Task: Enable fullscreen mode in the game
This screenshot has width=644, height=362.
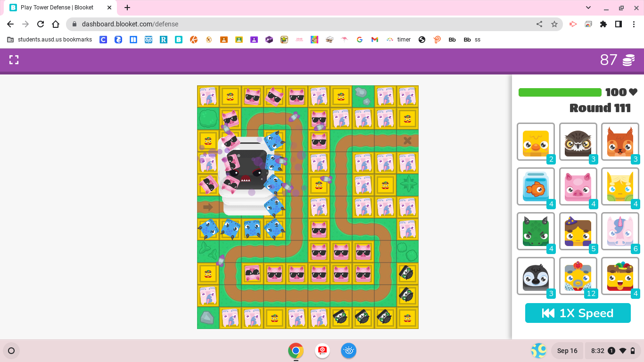Action: pyautogui.click(x=14, y=60)
